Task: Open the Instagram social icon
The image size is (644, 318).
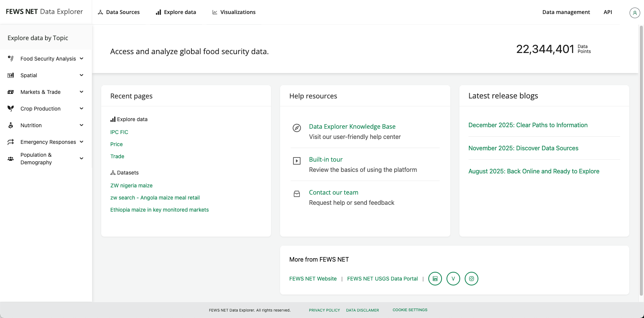Action: pyautogui.click(x=471, y=279)
